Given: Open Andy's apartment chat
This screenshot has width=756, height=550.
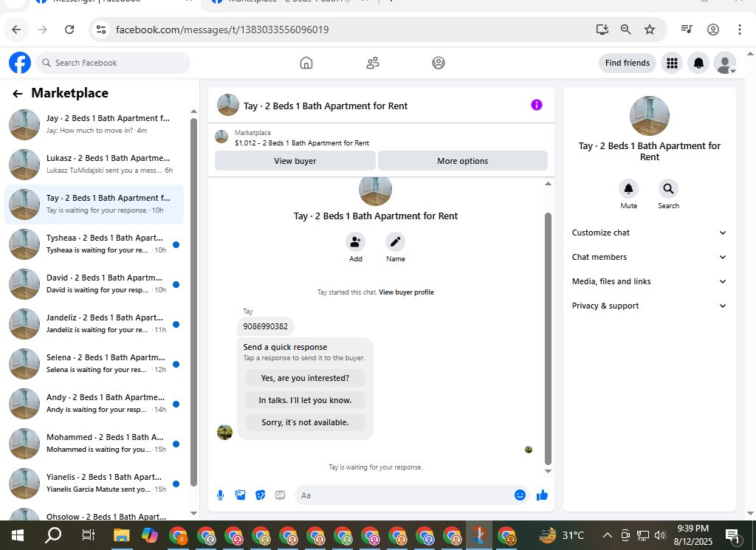Looking at the screenshot, I should pyautogui.click(x=94, y=404).
